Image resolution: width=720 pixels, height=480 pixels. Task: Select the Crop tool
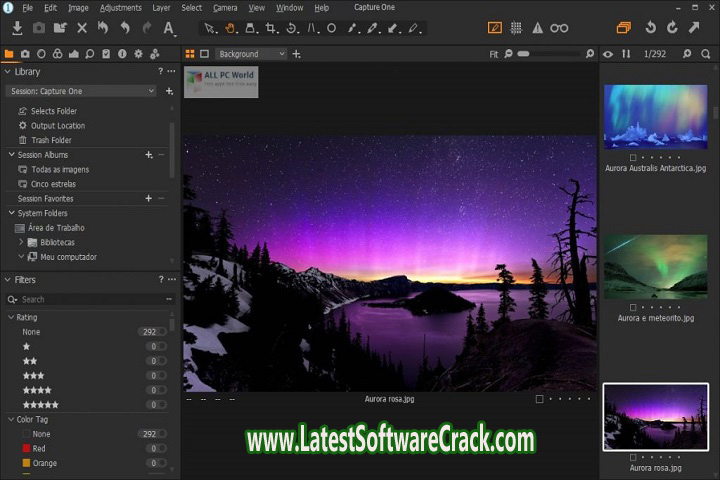pos(271,28)
